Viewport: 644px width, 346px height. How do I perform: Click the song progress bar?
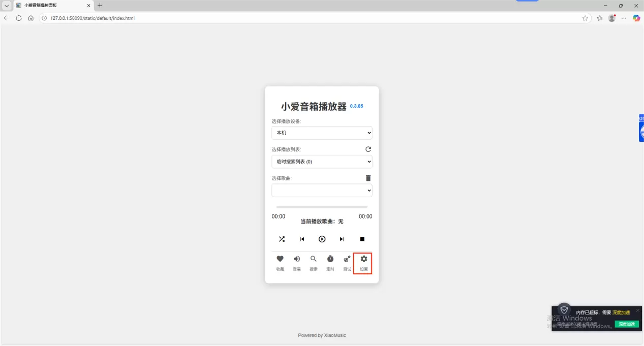[x=322, y=207]
